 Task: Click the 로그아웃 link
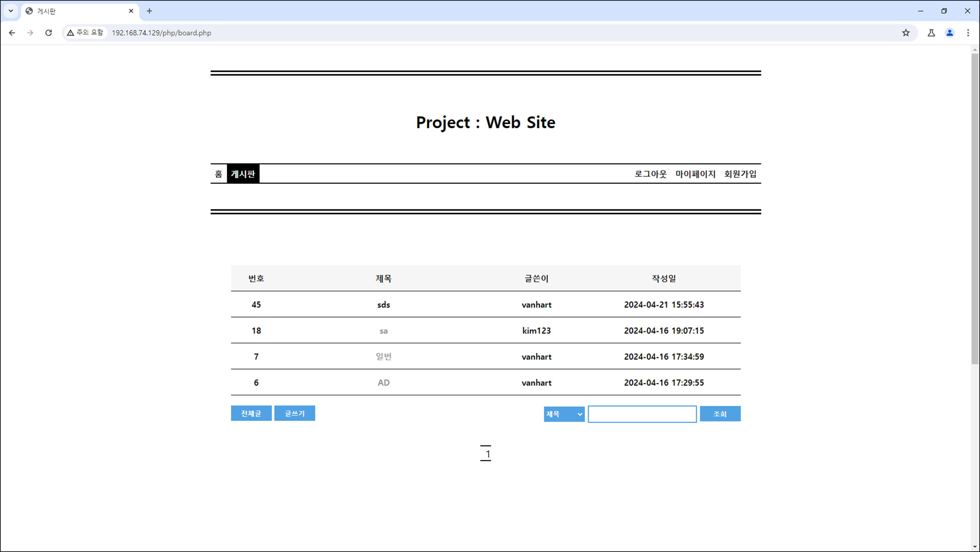(x=650, y=174)
